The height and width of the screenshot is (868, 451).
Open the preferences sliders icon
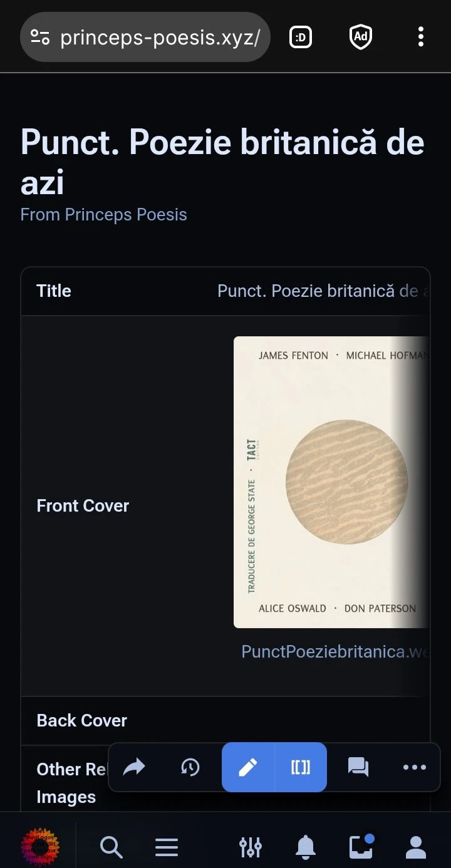pyautogui.click(x=251, y=847)
